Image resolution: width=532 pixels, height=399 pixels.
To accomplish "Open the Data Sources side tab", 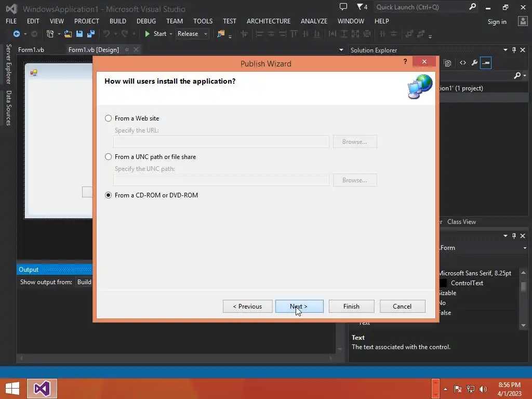I will (x=8, y=108).
